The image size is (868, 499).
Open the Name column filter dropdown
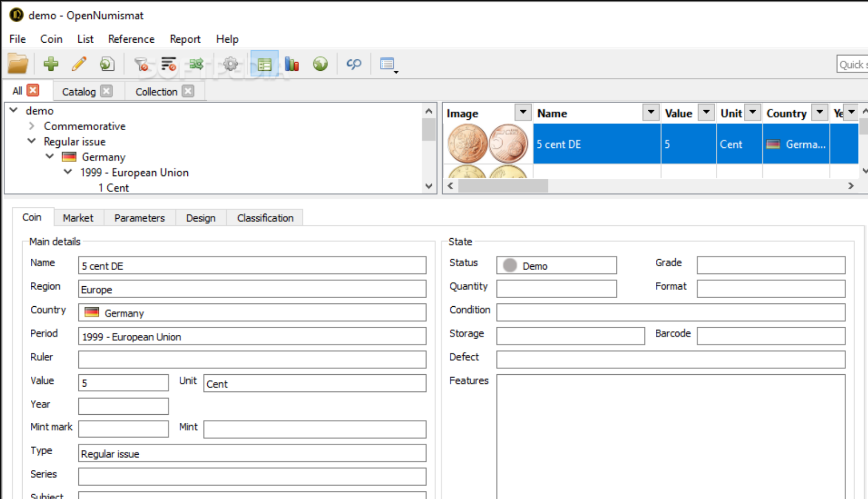[650, 112]
